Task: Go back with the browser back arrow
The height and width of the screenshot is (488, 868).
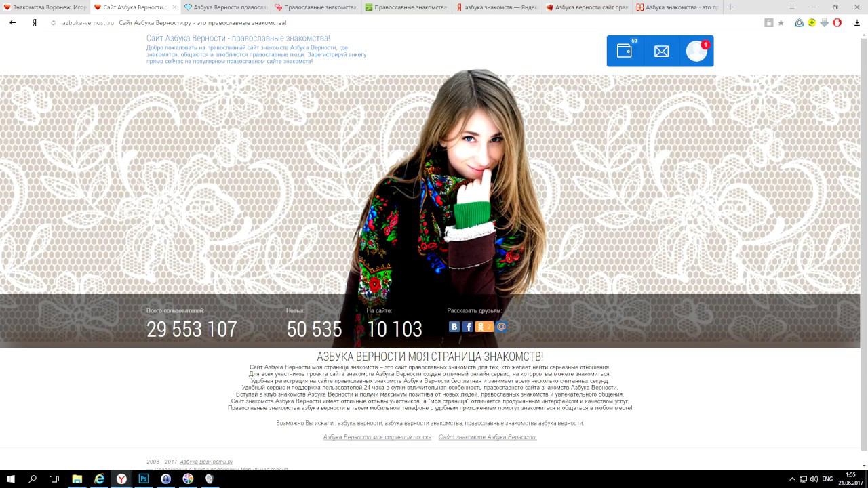Action: (x=13, y=22)
